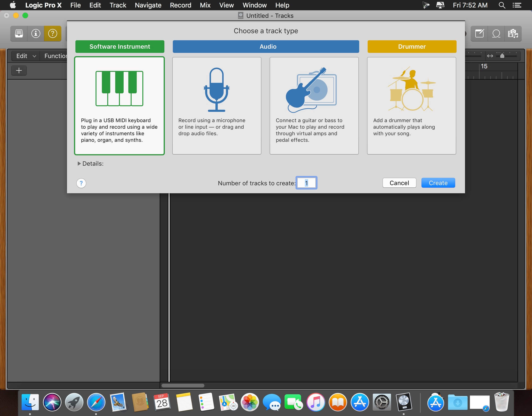Open the Functions dropdown
Viewport: 532px width, 416px height.
pos(56,56)
